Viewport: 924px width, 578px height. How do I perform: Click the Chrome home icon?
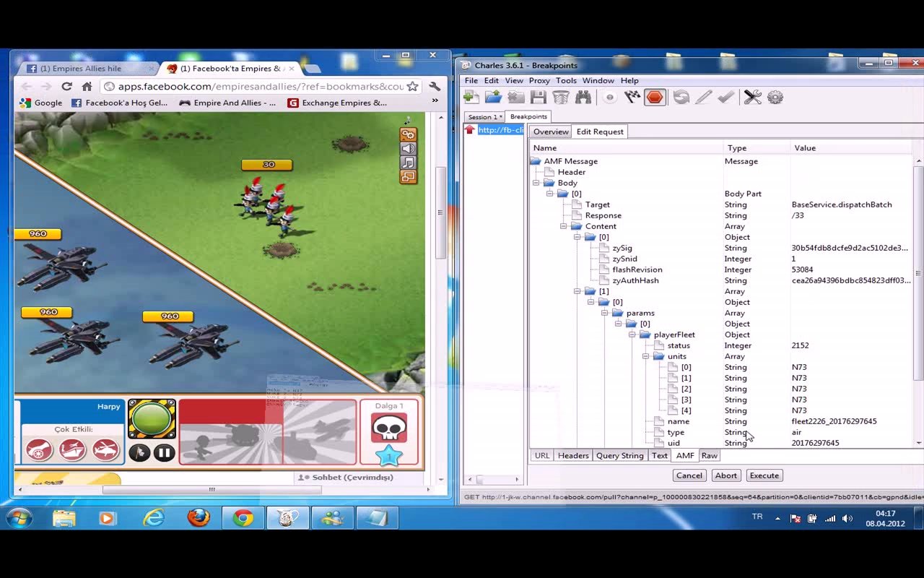click(x=87, y=86)
